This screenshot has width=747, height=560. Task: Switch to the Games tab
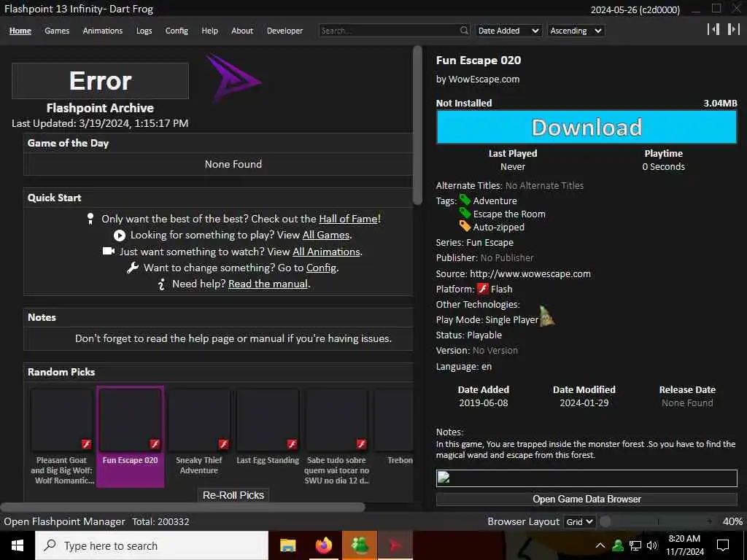tap(57, 31)
